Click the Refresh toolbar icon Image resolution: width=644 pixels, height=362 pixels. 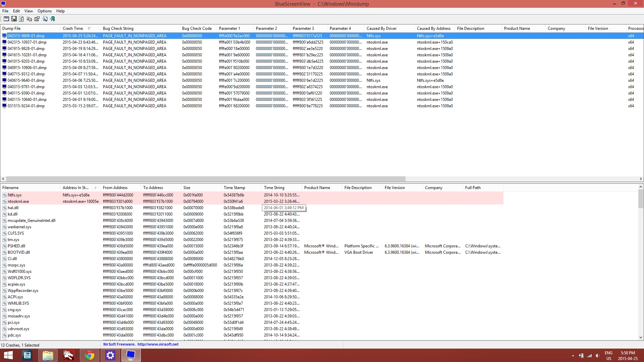pyautogui.click(x=21, y=19)
